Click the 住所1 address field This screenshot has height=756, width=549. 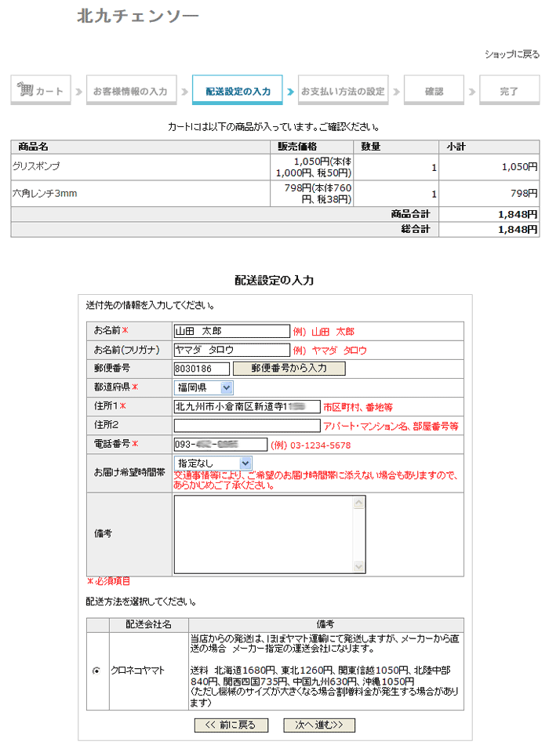click(x=246, y=406)
